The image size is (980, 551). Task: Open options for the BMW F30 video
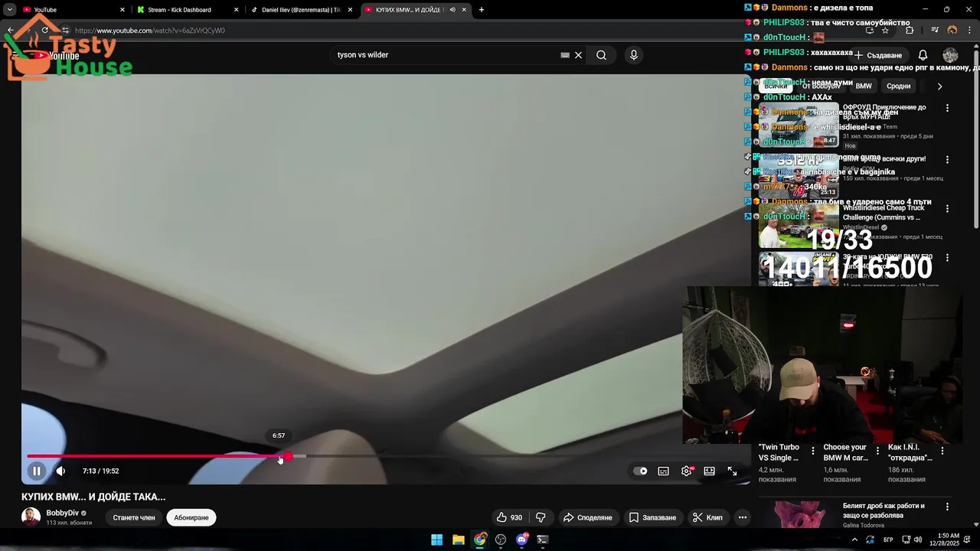coord(947,258)
